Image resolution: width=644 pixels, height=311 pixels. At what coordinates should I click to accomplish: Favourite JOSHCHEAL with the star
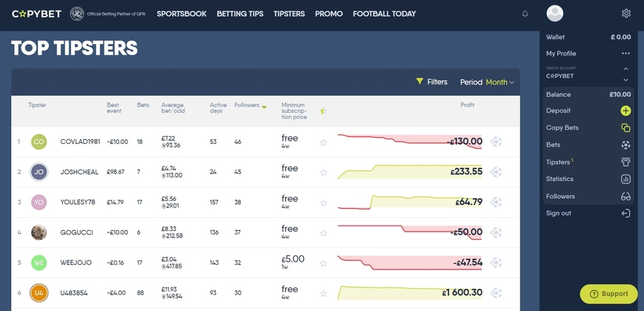pos(324,173)
